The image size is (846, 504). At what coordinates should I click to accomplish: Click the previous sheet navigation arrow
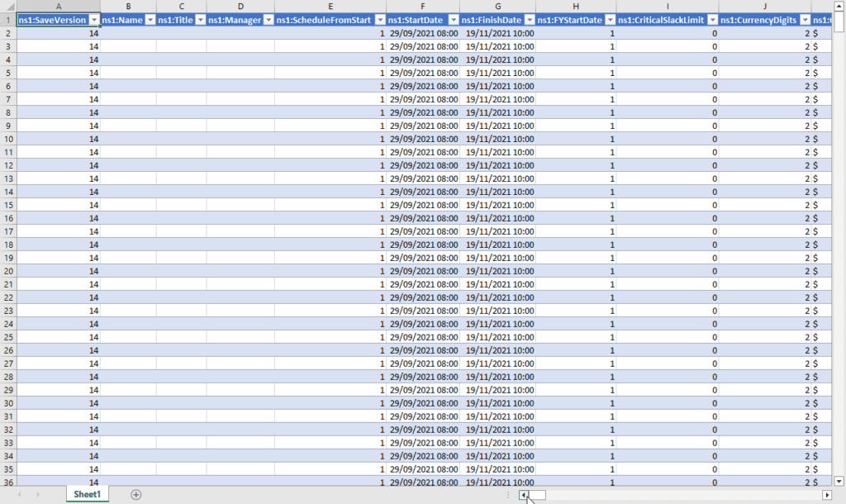click(19, 493)
